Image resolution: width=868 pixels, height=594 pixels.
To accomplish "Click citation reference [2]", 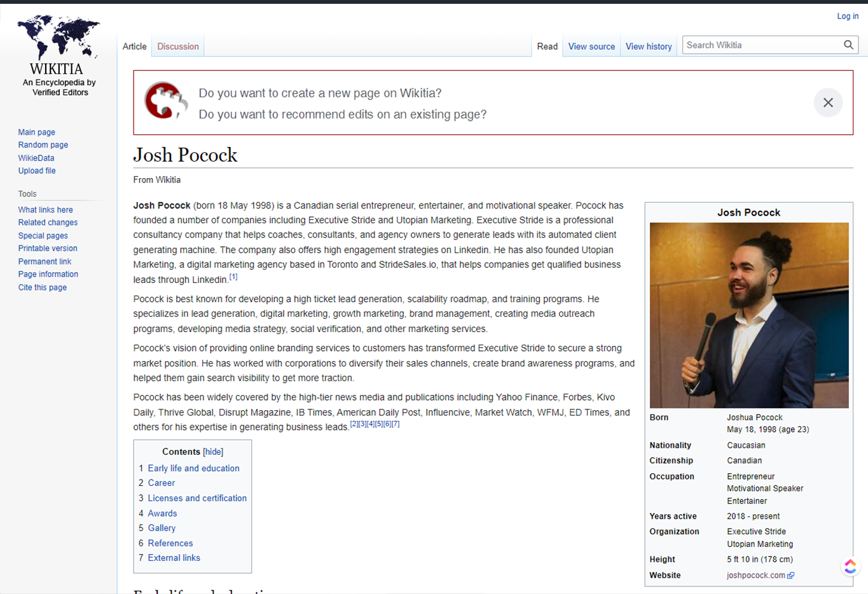I will 354,424.
